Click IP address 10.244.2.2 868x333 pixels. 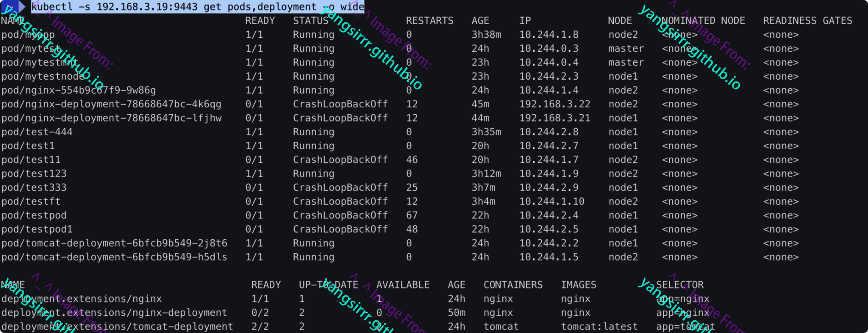pyautogui.click(x=549, y=243)
